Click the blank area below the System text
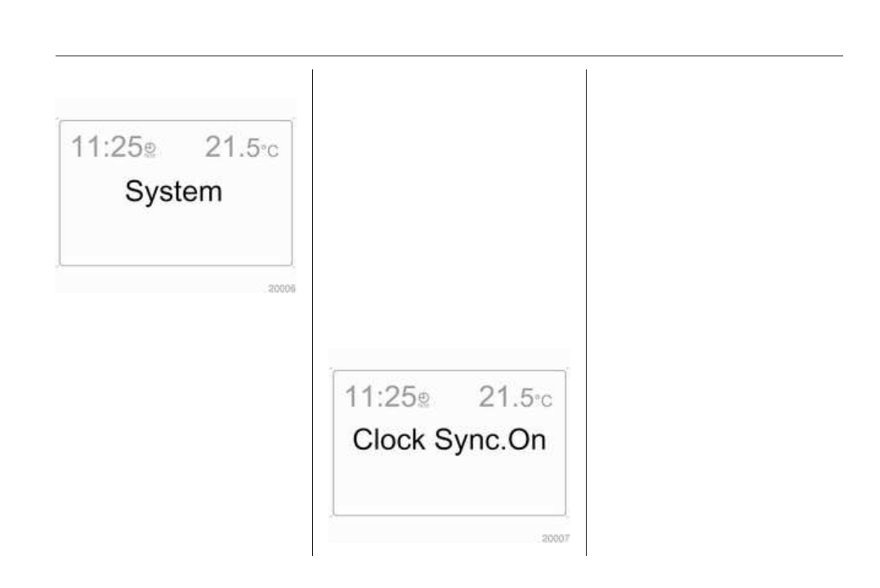Viewport: 880px width, 588px height. point(173,236)
